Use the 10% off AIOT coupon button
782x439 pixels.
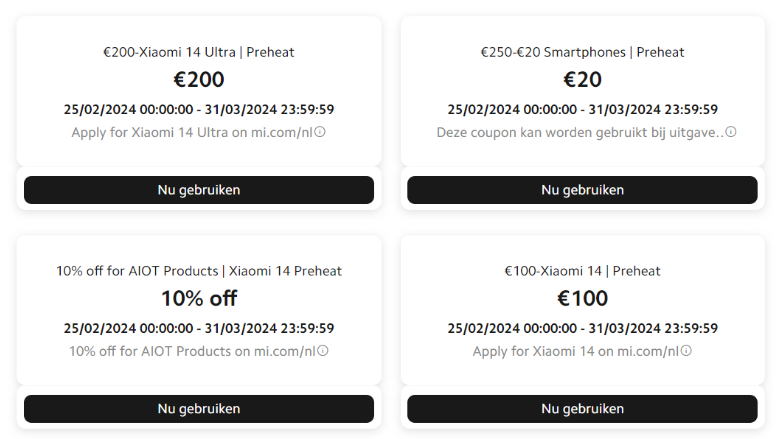click(199, 408)
